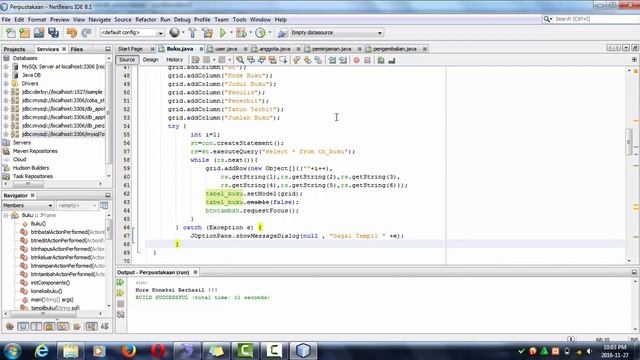Click the History view button

(174, 60)
